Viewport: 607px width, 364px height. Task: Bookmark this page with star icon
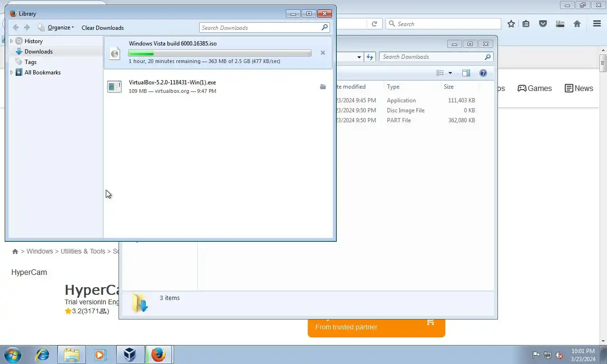(x=511, y=24)
